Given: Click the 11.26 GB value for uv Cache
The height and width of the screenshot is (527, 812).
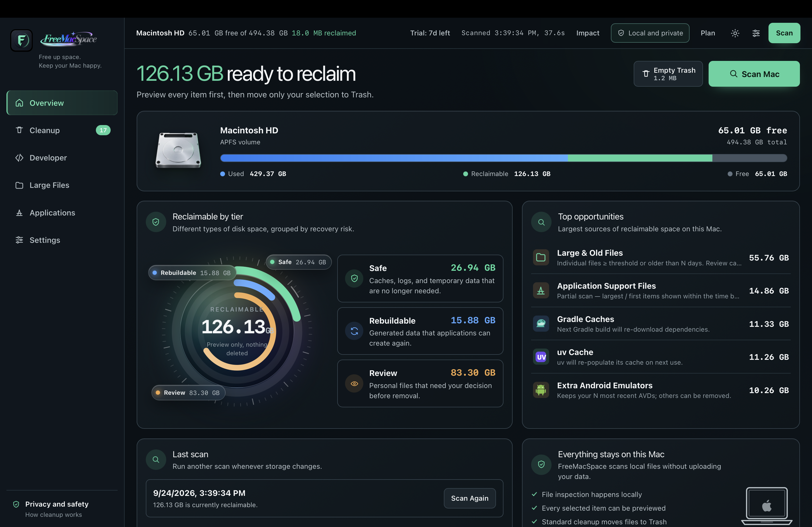Looking at the screenshot, I should pos(769,357).
